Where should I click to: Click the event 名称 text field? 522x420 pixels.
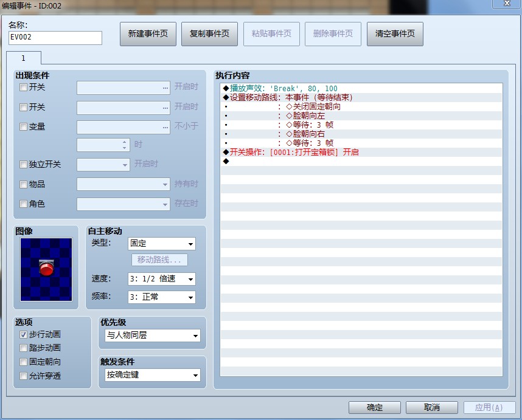click(x=55, y=38)
